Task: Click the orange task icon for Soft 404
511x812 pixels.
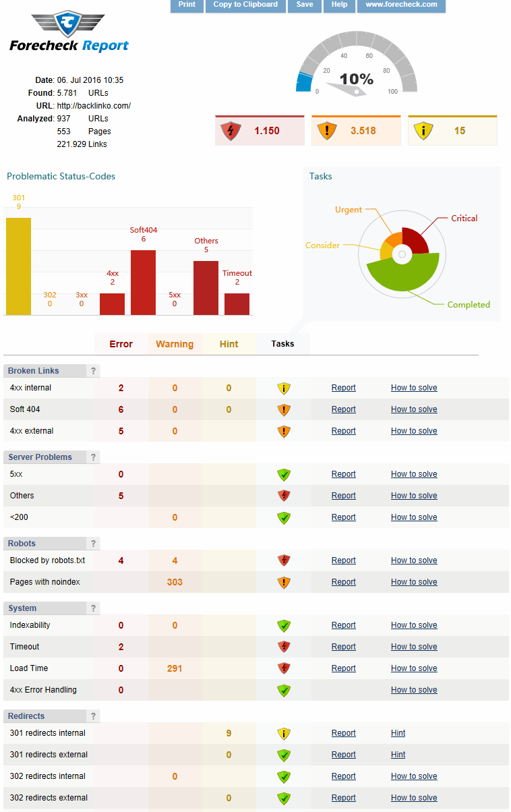Action: [x=284, y=409]
